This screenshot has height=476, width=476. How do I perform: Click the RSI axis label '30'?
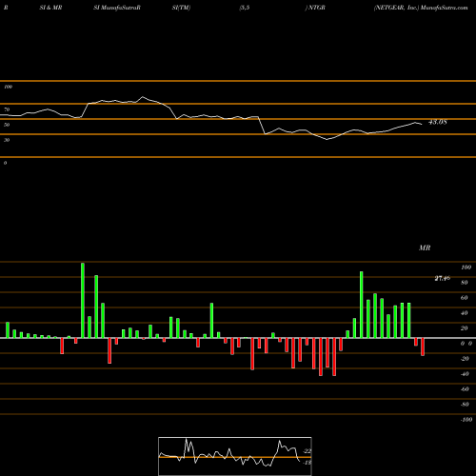(7, 140)
